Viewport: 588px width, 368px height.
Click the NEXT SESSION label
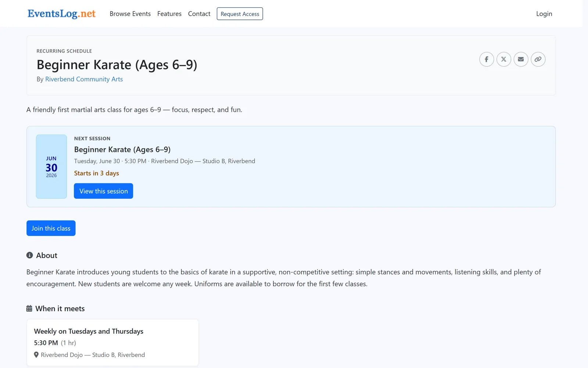tap(92, 138)
